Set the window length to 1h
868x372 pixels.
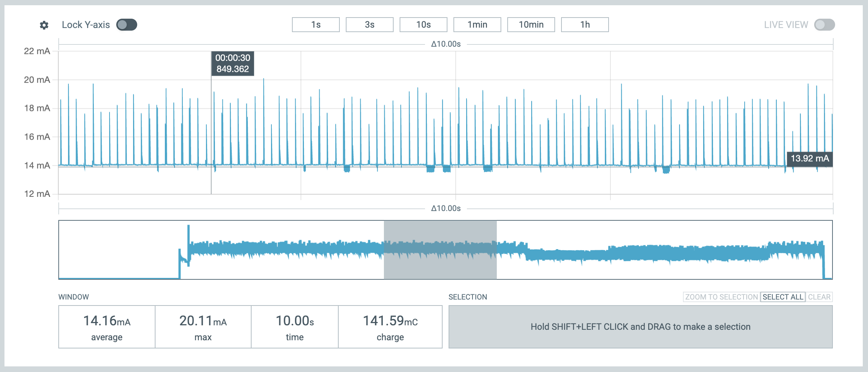point(585,25)
